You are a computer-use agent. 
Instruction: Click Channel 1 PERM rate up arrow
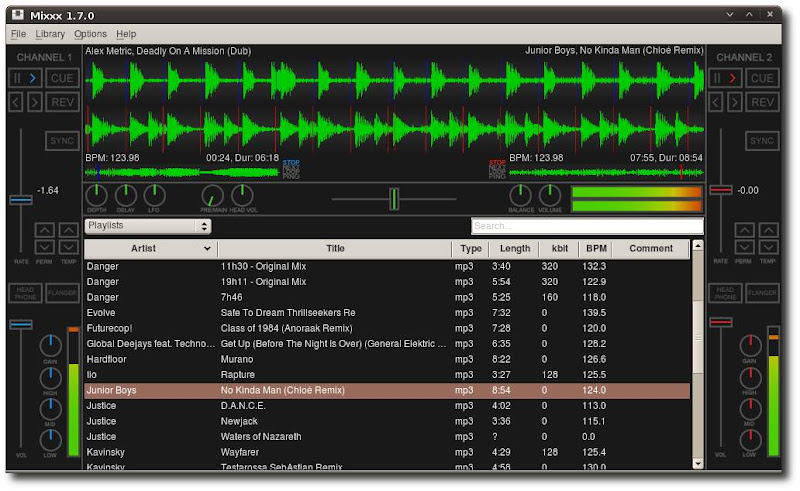click(44, 230)
